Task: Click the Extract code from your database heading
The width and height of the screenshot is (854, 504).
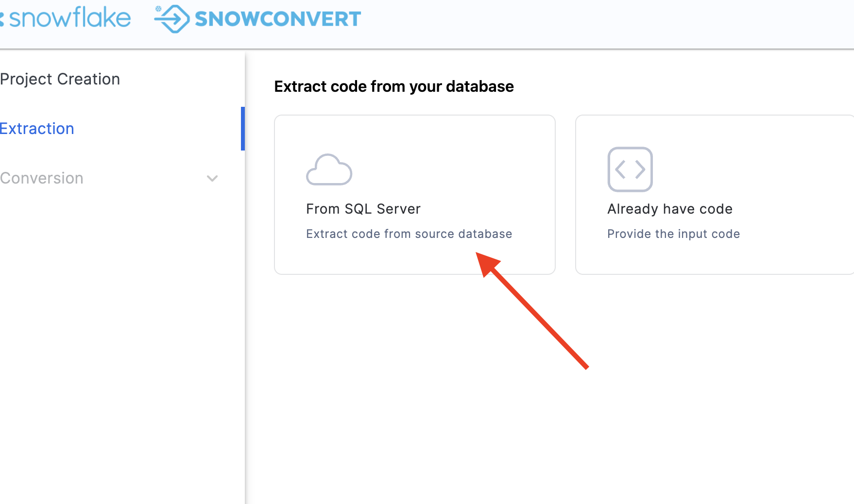Action: 394,86
